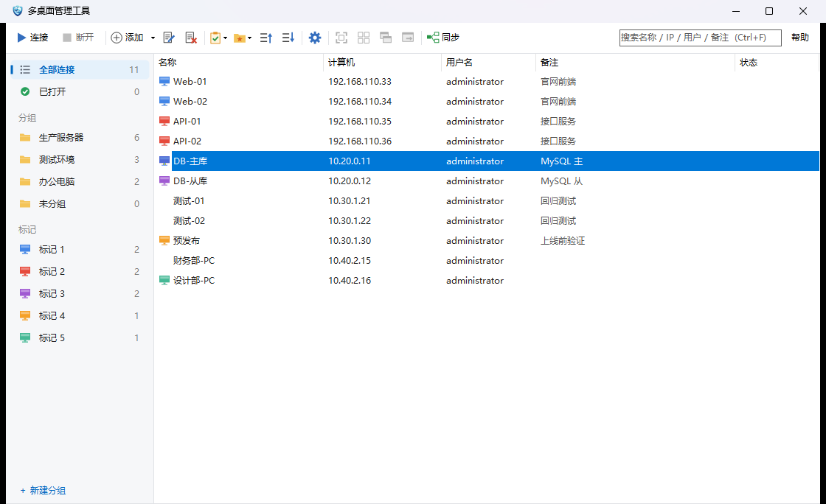This screenshot has height=504, width=826.
Task: Click the 上线前验证 remark cell
Action: (x=563, y=241)
